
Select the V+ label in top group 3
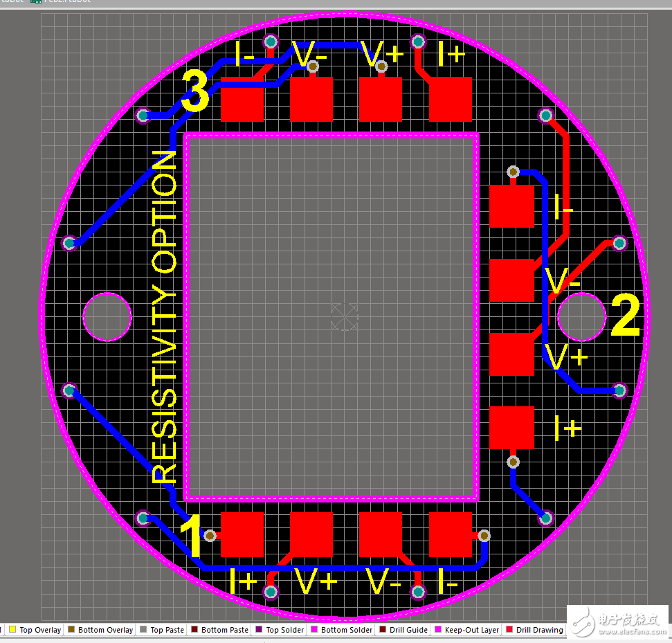click(382, 53)
